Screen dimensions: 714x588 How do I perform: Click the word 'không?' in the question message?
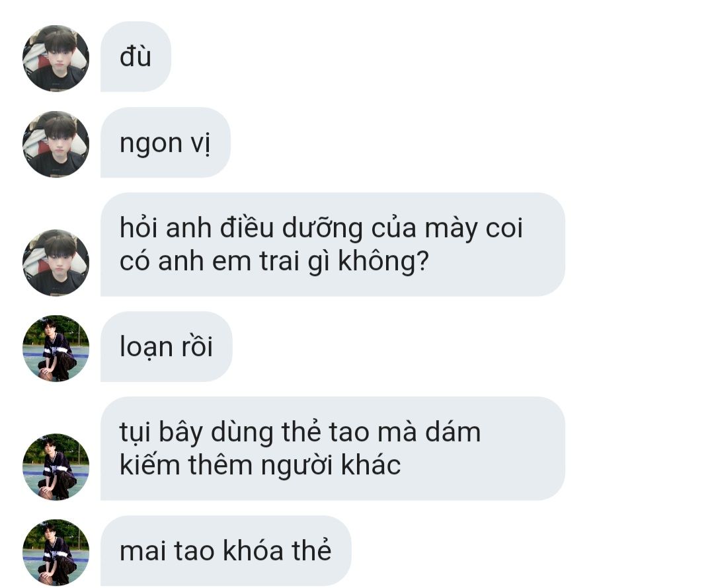(x=383, y=262)
